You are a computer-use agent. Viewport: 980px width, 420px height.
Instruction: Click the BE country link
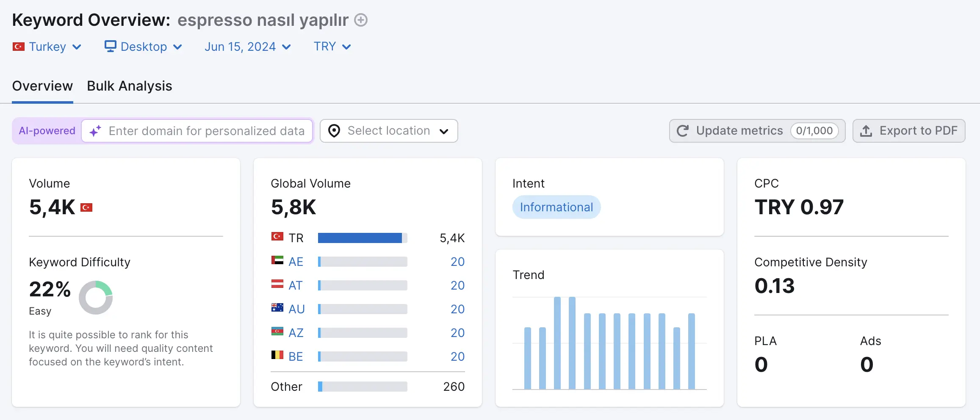point(296,356)
